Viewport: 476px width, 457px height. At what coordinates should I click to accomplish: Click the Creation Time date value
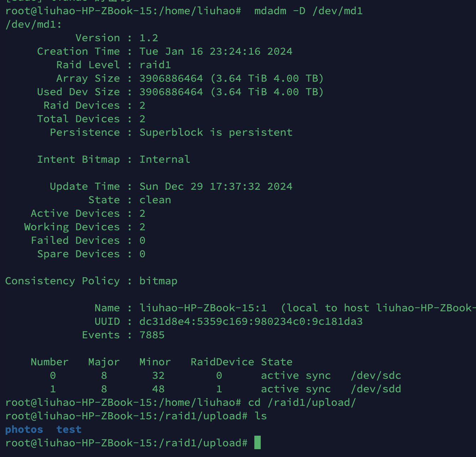pyautogui.click(x=216, y=52)
